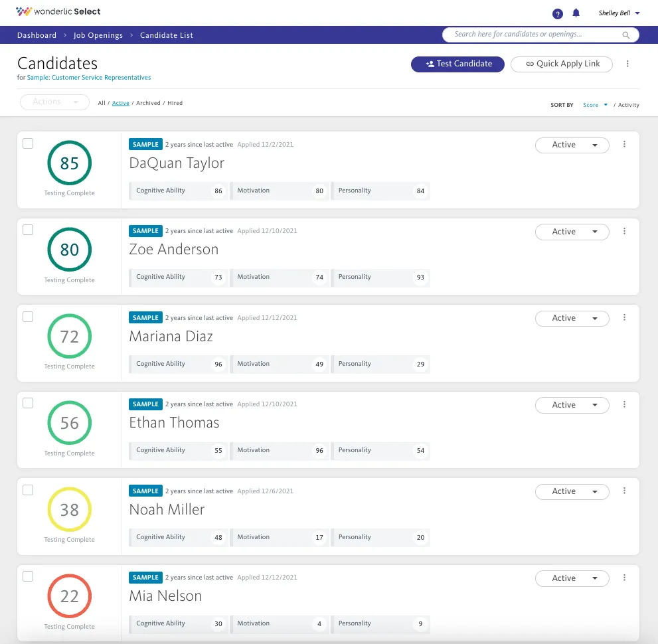Check the checkbox for Mia Nelson
The height and width of the screenshot is (644, 658).
(28, 576)
